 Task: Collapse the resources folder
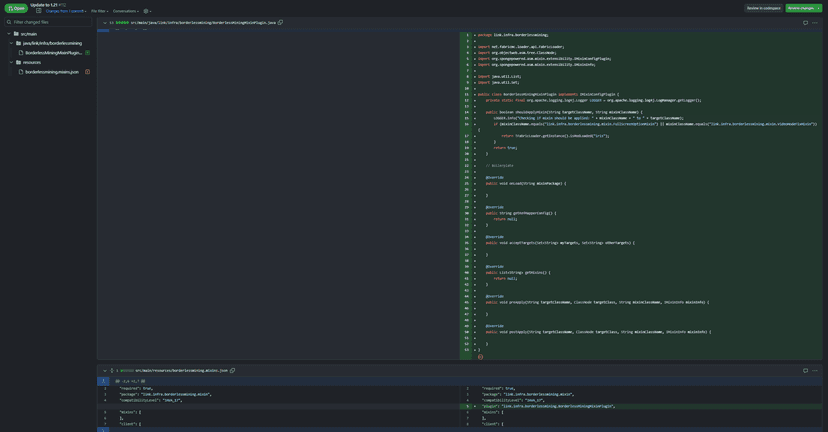click(11, 62)
